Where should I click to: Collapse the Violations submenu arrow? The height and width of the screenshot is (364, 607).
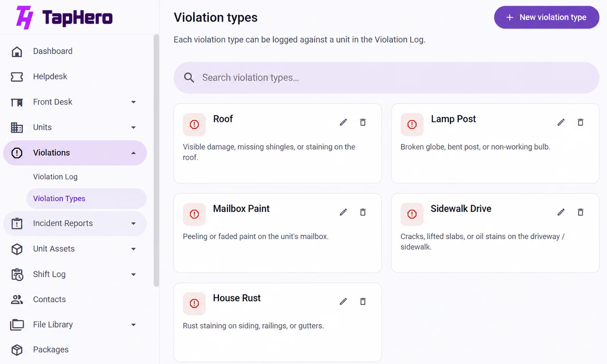point(134,153)
